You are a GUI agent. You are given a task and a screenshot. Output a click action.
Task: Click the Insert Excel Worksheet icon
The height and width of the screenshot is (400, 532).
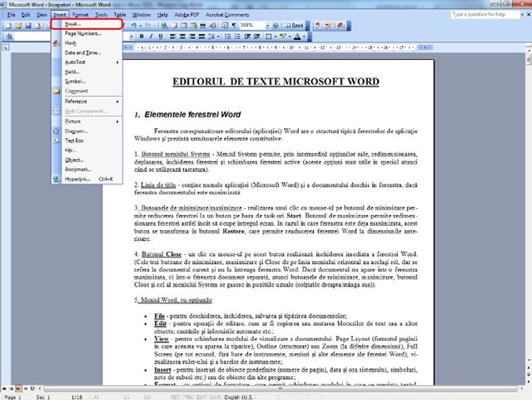point(193,26)
